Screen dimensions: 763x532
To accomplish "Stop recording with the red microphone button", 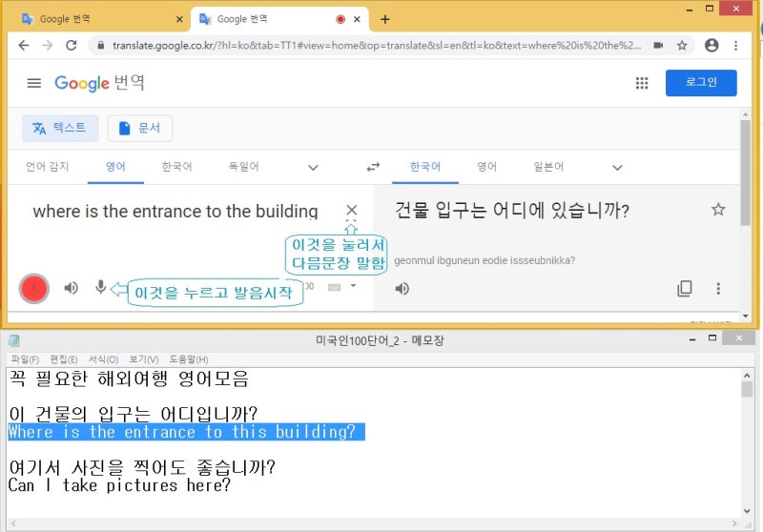I will click(34, 288).
